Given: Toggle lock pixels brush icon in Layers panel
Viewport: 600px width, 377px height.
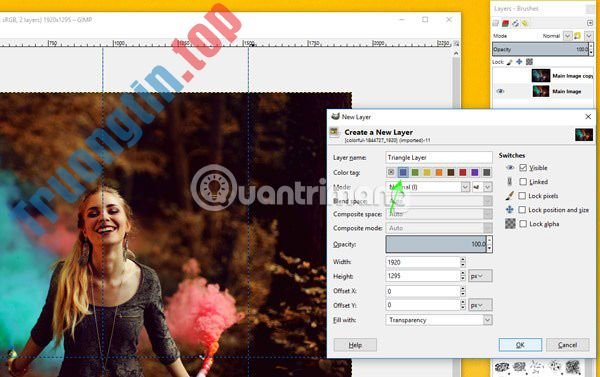Looking at the screenshot, I should pyautogui.click(x=509, y=62).
